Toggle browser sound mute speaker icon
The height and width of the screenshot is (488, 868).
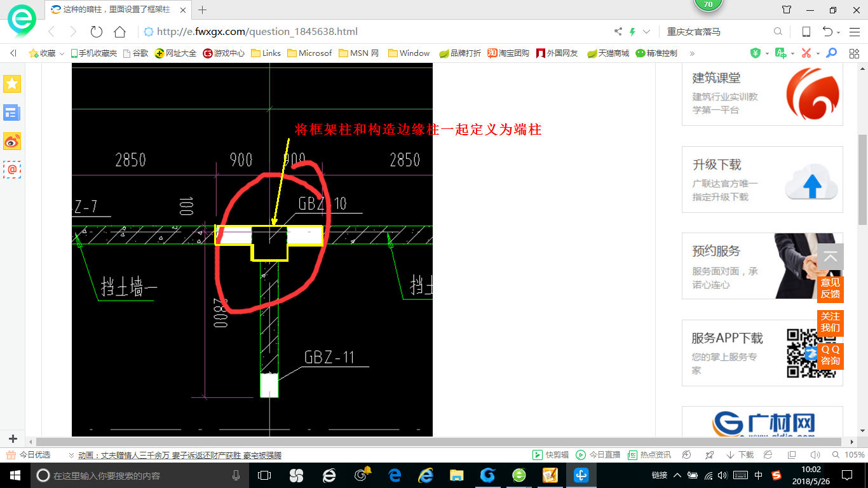(815, 455)
